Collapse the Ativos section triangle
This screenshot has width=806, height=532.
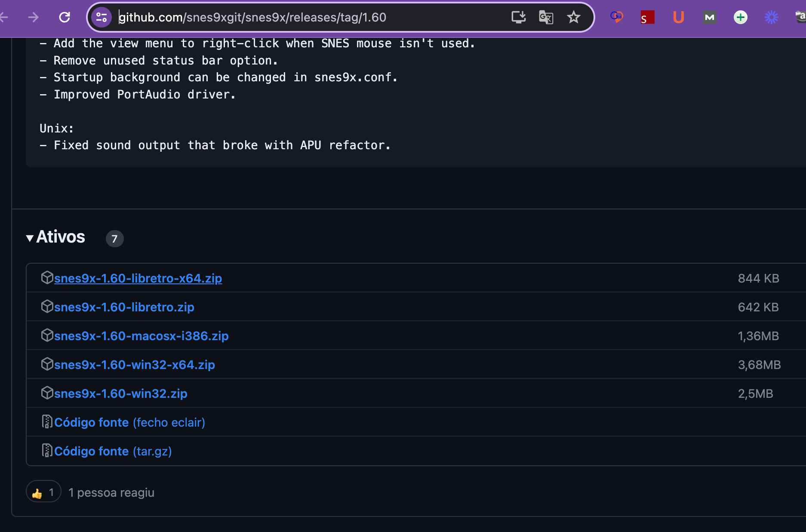tap(30, 238)
